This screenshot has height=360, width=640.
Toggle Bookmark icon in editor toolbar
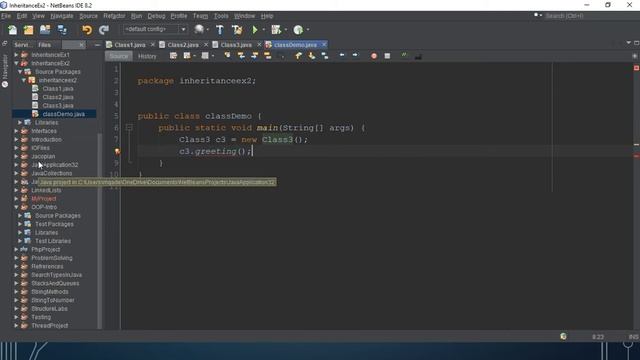325,56
